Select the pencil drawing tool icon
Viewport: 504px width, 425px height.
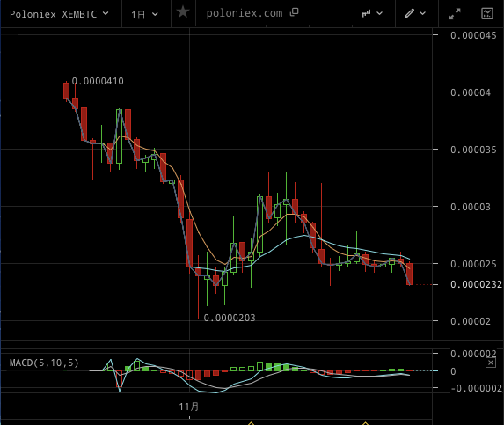point(409,13)
